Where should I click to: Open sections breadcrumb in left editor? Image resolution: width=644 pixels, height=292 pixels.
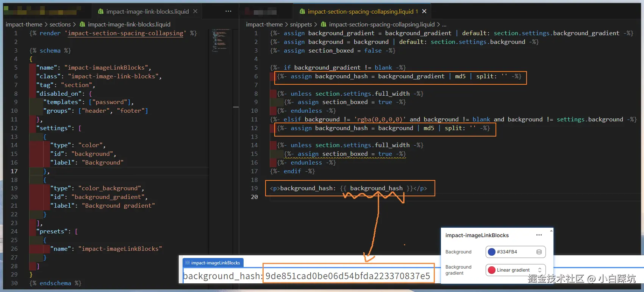coord(60,24)
